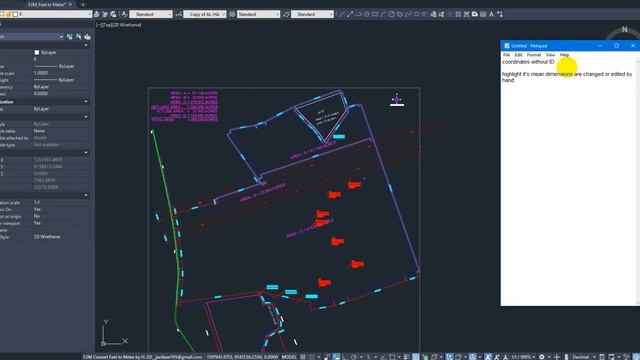
Task: Toggle grid display in status bar
Action: tap(303, 357)
